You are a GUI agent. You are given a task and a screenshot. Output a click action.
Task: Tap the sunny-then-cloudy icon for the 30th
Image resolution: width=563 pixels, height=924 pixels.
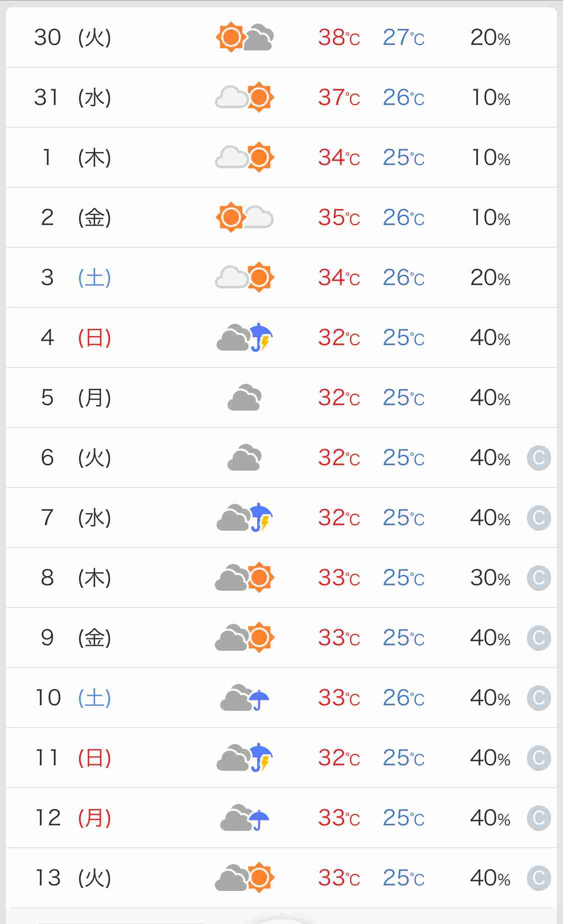point(245,37)
